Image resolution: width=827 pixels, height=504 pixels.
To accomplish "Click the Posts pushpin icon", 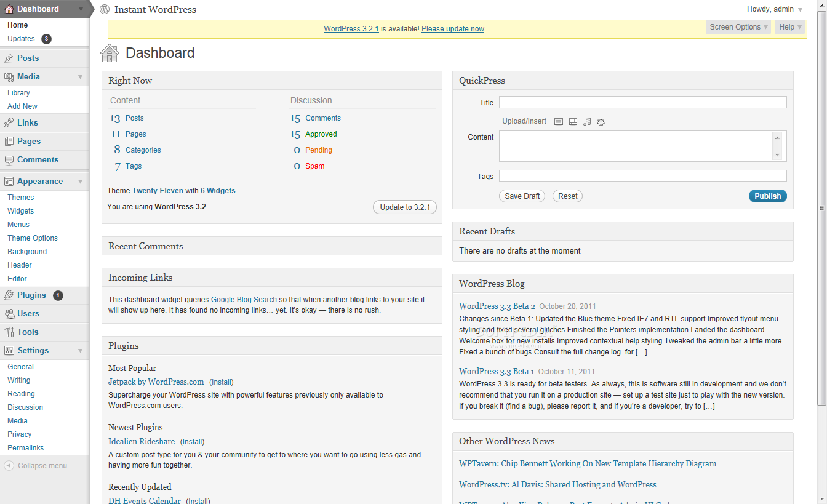I will pos(9,58).
